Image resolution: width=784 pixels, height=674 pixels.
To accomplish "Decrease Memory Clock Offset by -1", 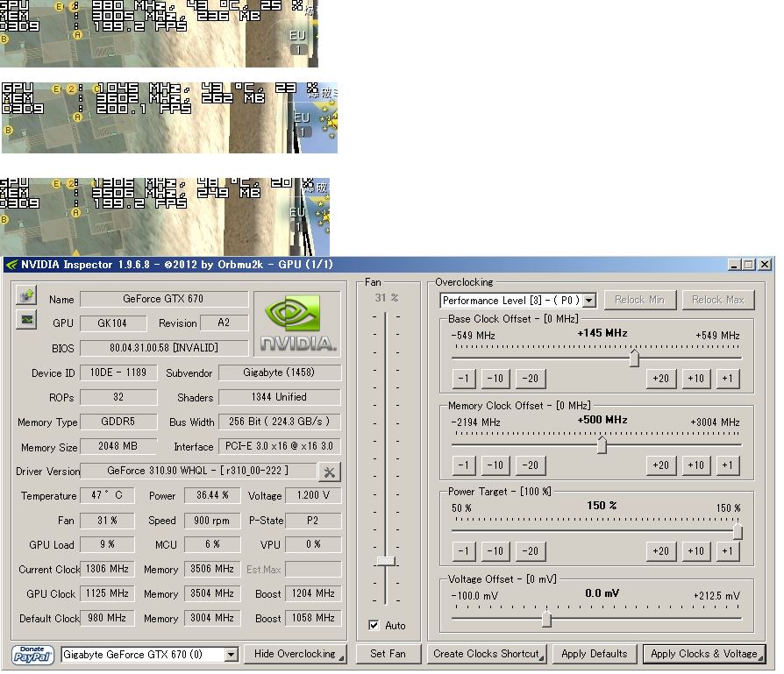I will click(464, 465).
